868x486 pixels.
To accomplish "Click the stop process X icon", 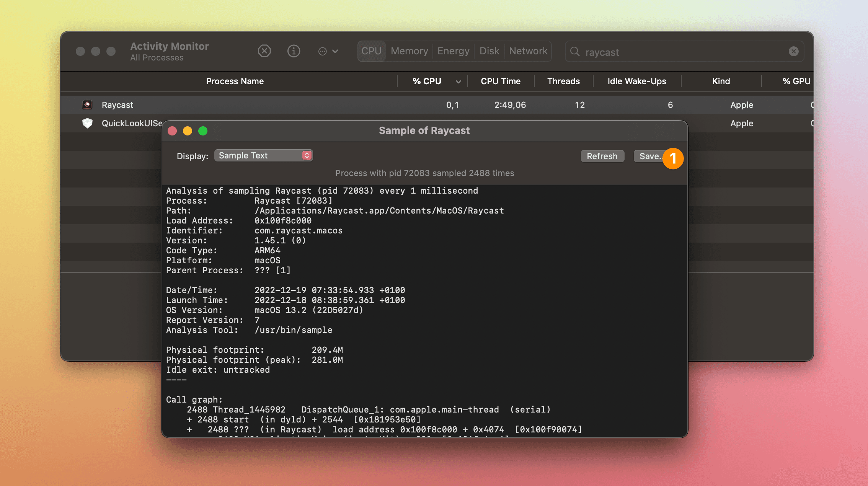I will (x=264, y=51).
